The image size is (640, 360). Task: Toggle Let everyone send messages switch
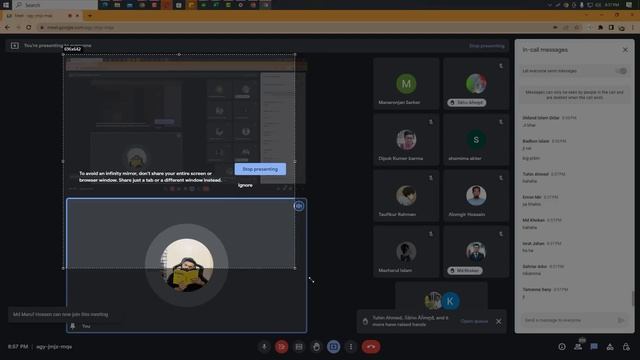(x=621, y=71)
